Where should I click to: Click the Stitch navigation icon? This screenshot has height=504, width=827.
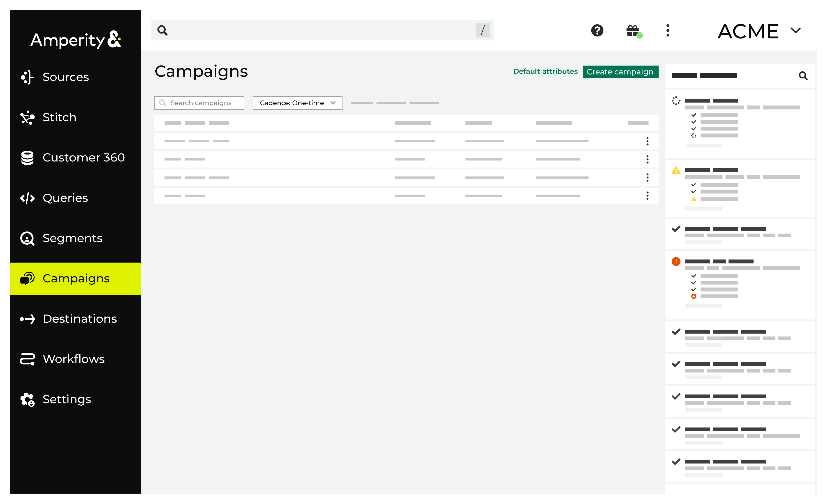point(28,117)
